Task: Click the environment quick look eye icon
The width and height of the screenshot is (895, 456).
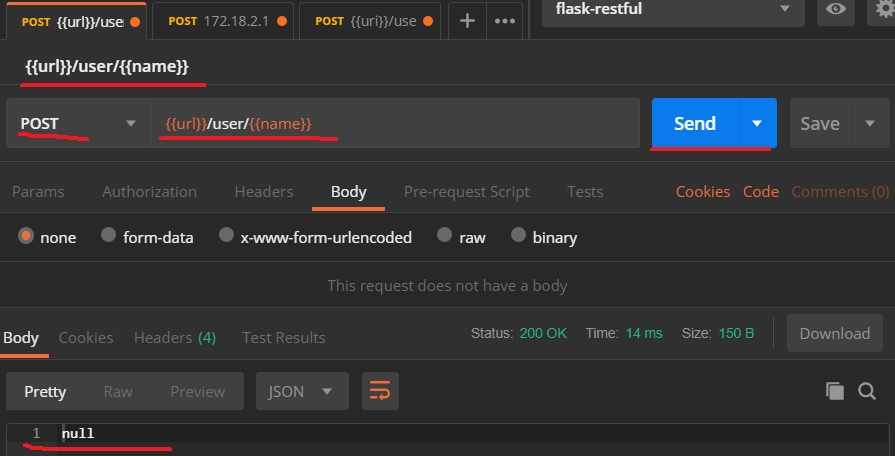Action: [x=836, y=9]
